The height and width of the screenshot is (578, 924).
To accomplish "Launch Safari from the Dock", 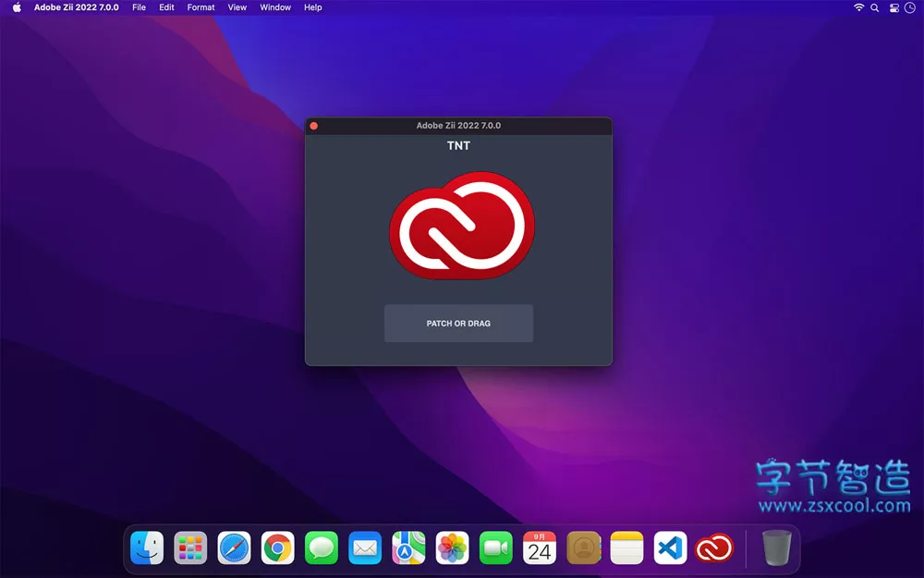I will (x=234, y=547).
